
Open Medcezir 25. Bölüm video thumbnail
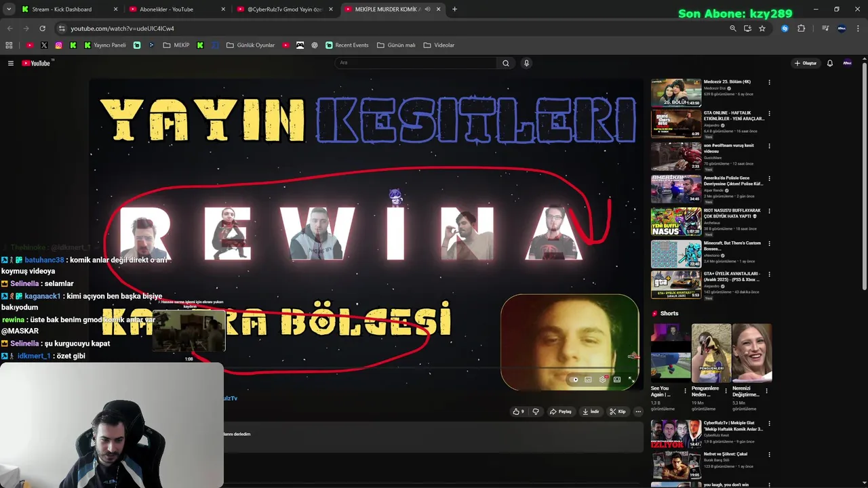click(676, 93)
